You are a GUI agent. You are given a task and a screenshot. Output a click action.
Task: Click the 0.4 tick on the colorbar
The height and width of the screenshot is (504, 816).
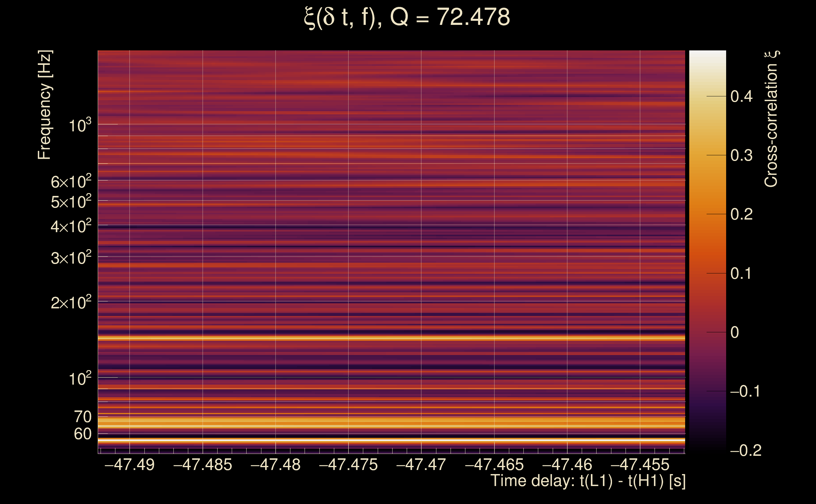click(741, 97)
